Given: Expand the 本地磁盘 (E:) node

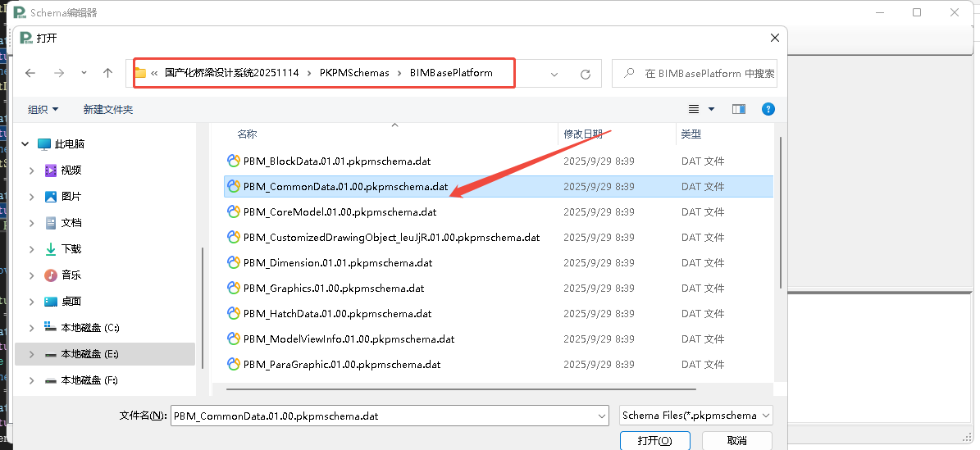Looking at the screenshot, I should click(x=32, y=354).
